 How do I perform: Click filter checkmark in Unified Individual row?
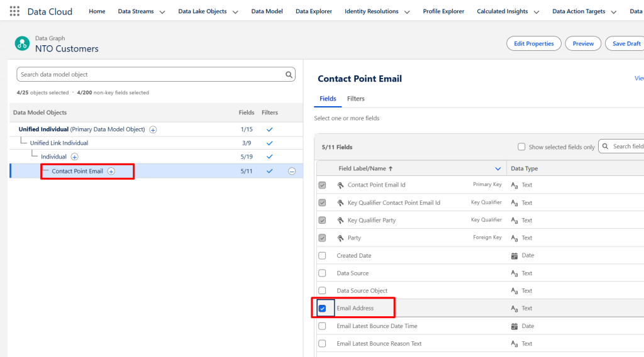(269, 129)
